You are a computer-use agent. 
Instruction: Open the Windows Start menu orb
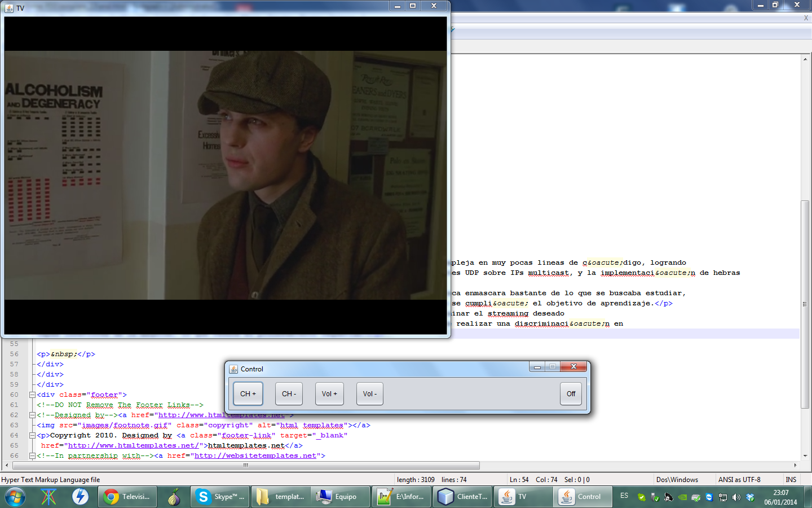[15, 497]
